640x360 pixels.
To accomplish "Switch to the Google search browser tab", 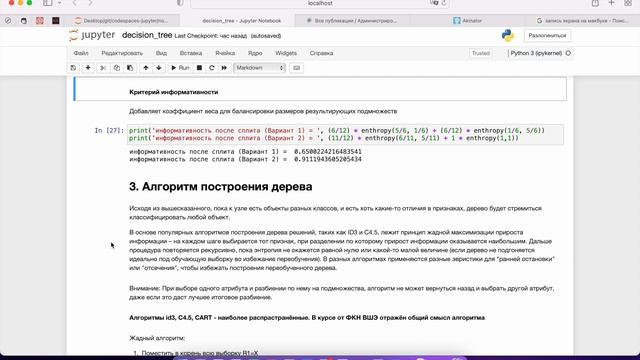I will click(x=582, y=20).
